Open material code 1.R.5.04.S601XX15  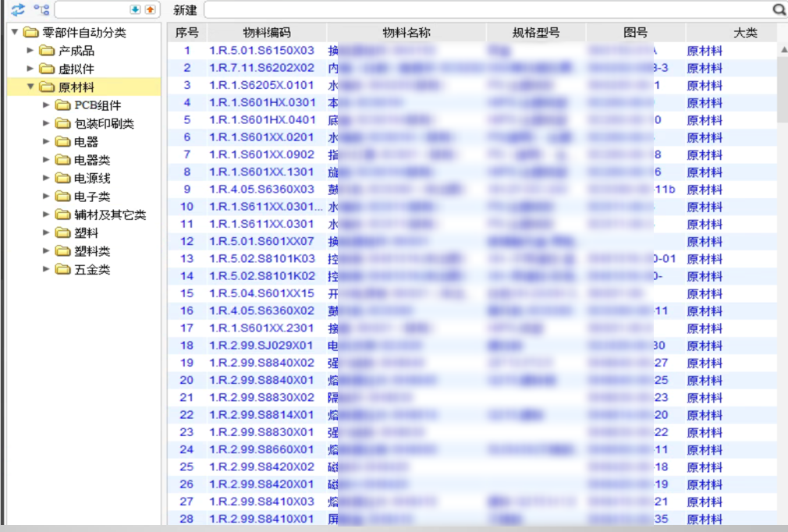(x=261, y=293)
